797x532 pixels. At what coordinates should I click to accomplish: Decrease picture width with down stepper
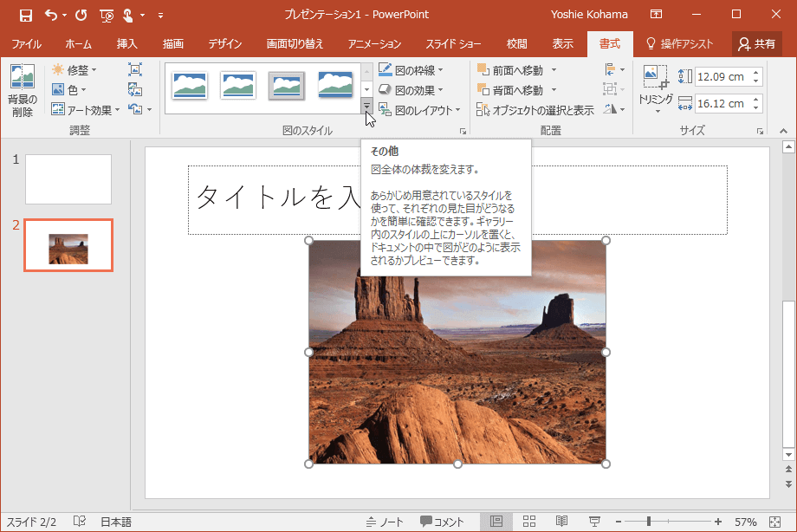click(x=755, y=107)
